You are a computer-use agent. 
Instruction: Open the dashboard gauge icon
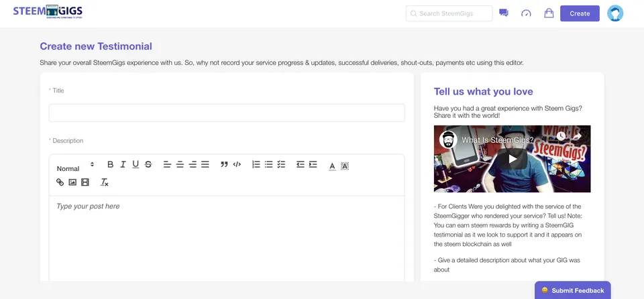[x=526, y=13]
